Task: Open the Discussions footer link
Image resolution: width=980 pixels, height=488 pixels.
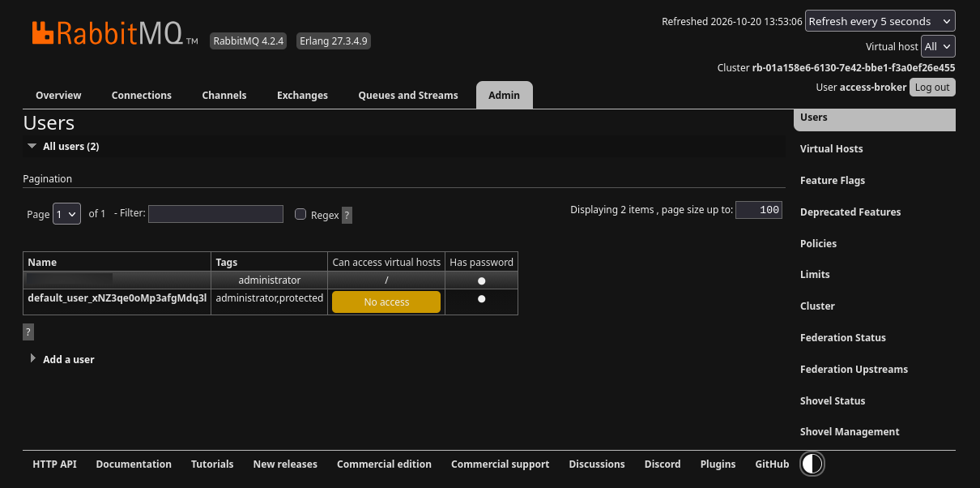Action: click(x=597, y=464)
